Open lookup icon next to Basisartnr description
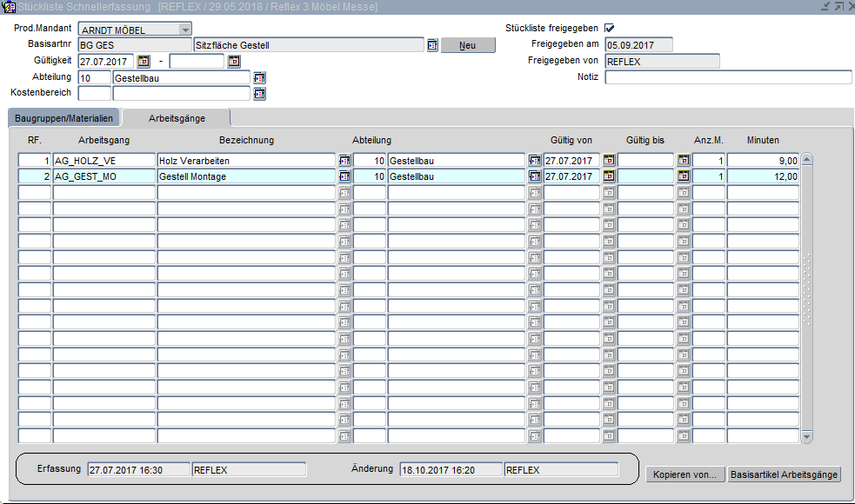 point(432,45)
